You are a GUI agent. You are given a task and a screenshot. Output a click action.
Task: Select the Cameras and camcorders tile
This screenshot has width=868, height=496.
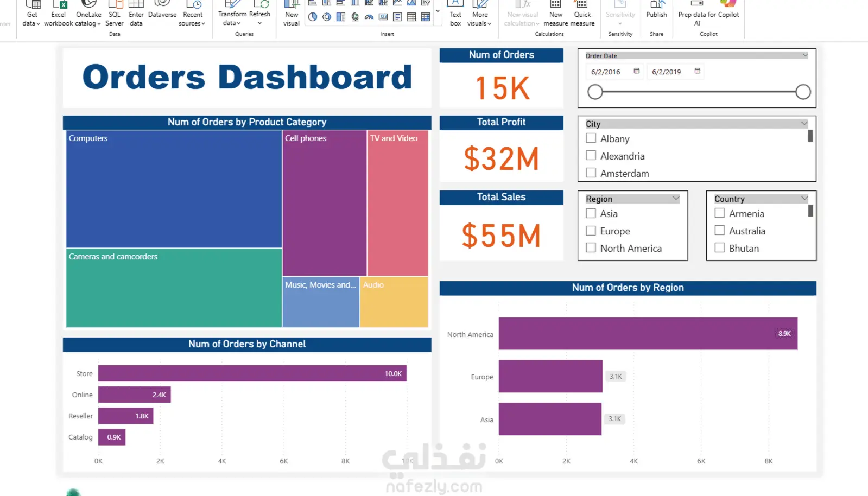[x=174, y=288]
